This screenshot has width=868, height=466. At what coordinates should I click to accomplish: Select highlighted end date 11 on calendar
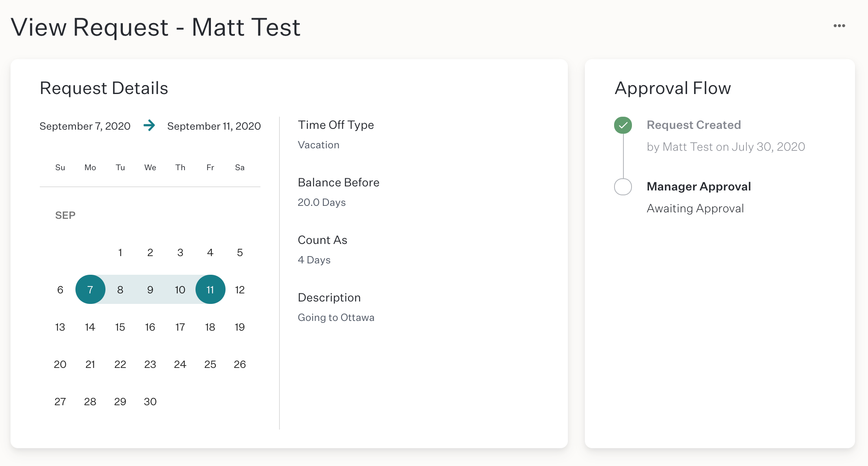(x=210, y=290)
